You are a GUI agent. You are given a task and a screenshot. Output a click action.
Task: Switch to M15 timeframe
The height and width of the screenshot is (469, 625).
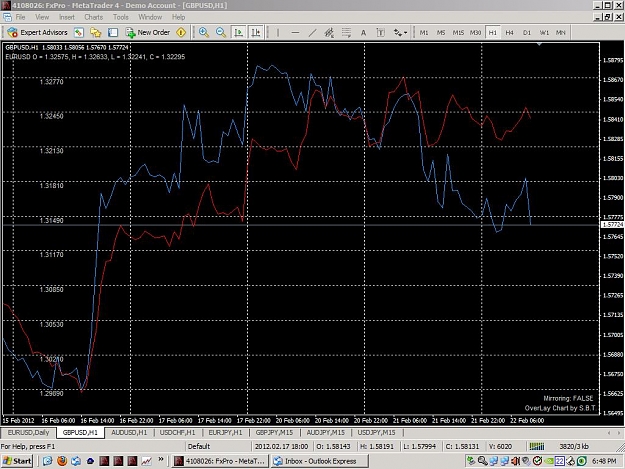pyautogui.click(x=458, y=33)
